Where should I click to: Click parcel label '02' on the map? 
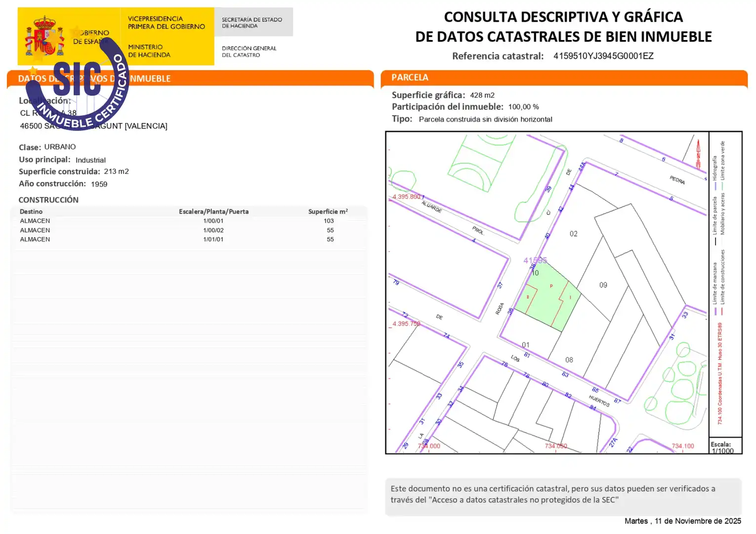tap(573, 234)
